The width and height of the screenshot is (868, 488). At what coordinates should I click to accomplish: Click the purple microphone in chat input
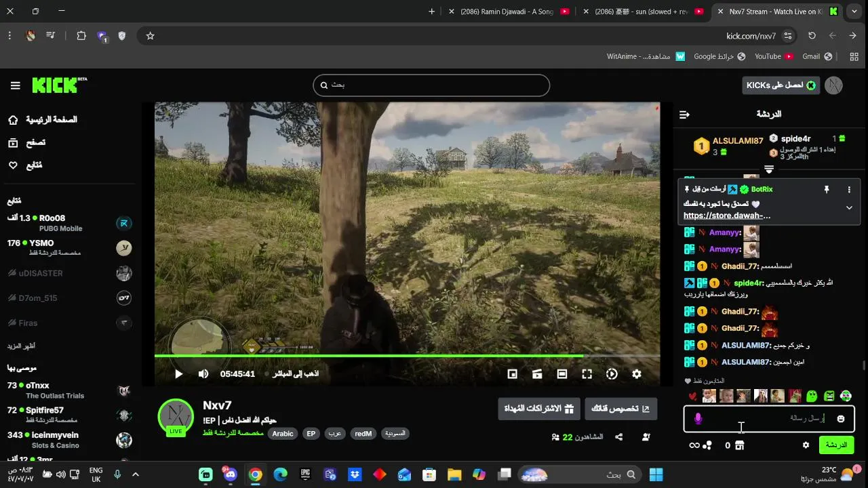point(698,419)
